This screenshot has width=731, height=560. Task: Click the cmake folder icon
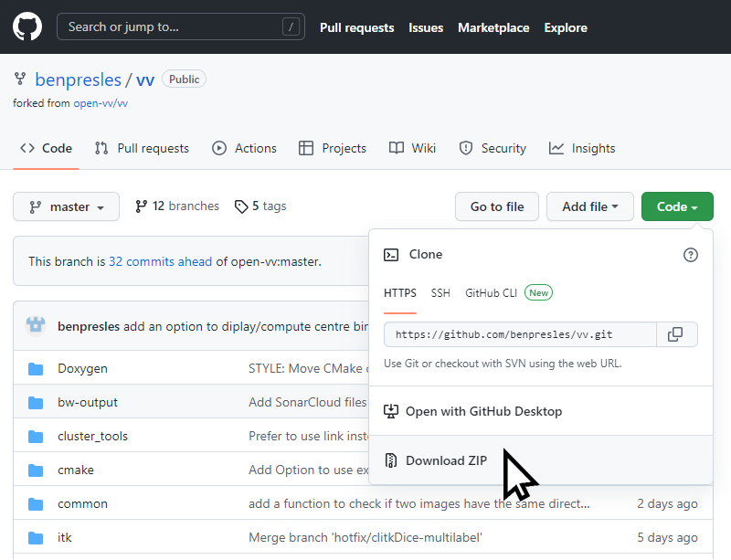36,470
